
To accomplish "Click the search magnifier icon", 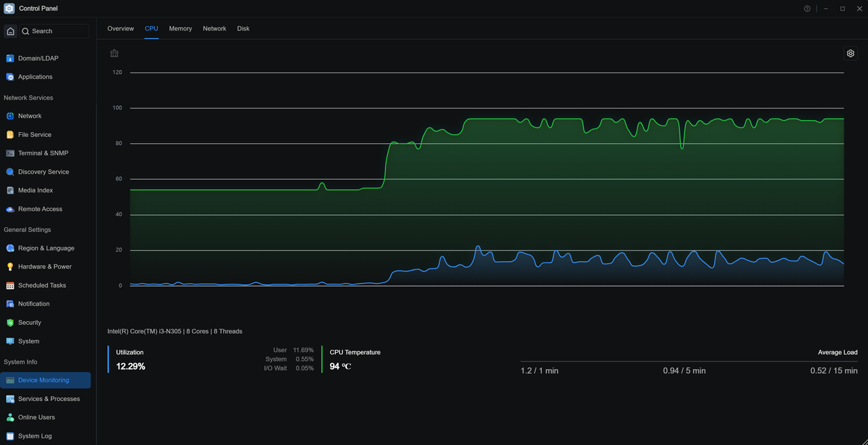I will point(25,31).
